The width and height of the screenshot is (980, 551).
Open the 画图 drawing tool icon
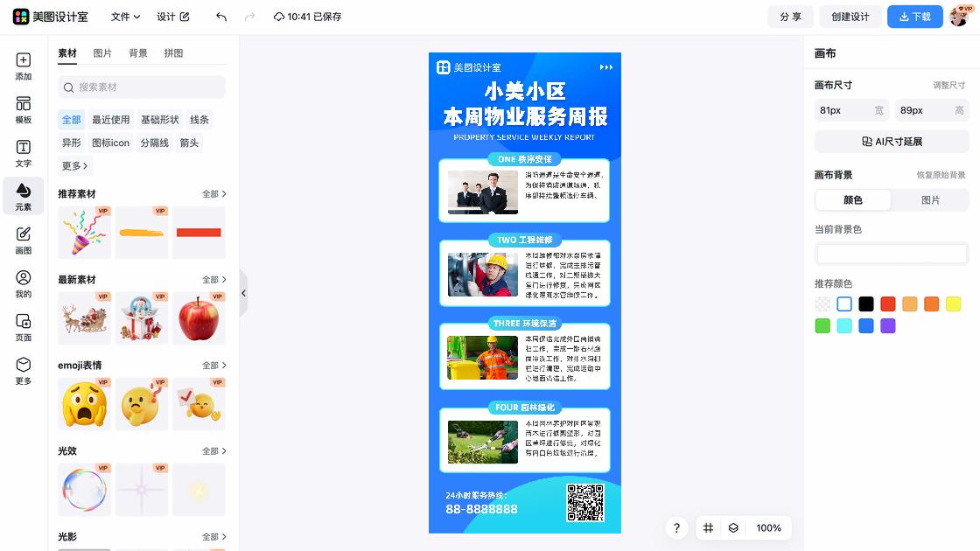click(24, 241)
